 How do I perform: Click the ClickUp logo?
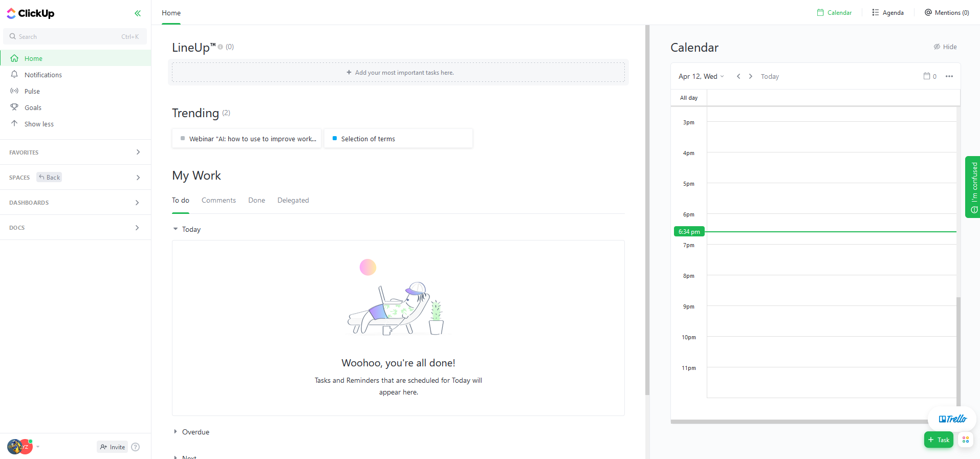pyautogui.click(x=30, y=13)
